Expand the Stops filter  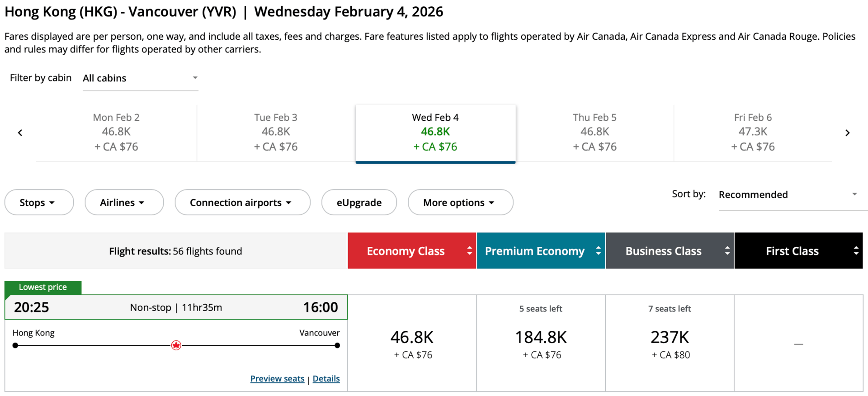(39, 203)
